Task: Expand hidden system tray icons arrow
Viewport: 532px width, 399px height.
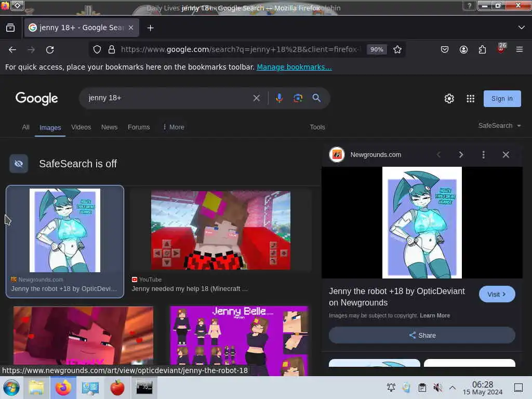Action: (453, 388)
